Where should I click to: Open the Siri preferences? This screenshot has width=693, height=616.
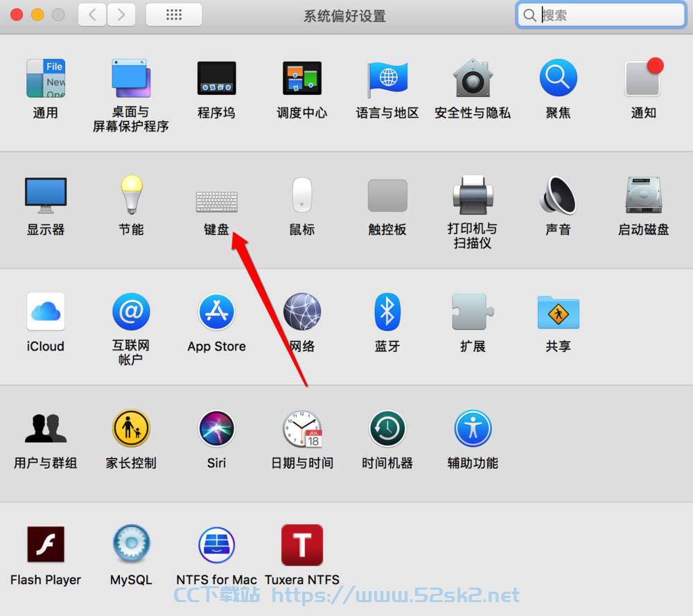tap(216, 428)
